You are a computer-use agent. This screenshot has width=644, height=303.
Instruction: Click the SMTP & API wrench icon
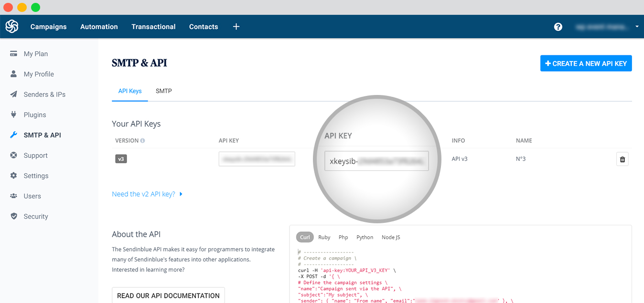tap(14, 135)
